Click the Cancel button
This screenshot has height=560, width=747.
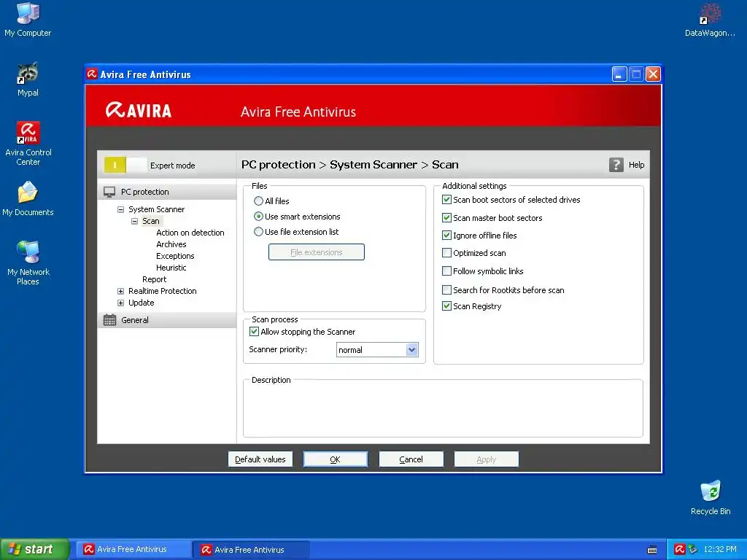[411, 459]
